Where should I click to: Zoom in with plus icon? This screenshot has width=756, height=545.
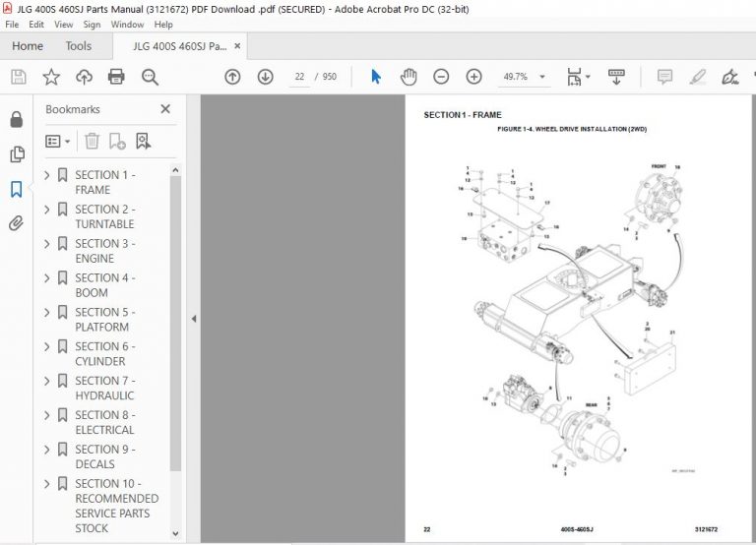(473, 77)
